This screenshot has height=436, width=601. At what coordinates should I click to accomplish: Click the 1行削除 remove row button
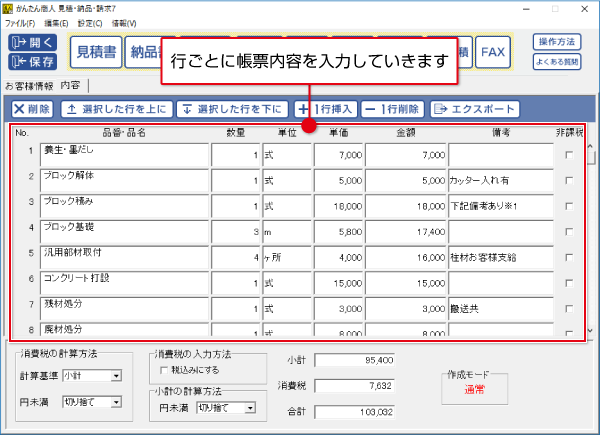point(393,108)
